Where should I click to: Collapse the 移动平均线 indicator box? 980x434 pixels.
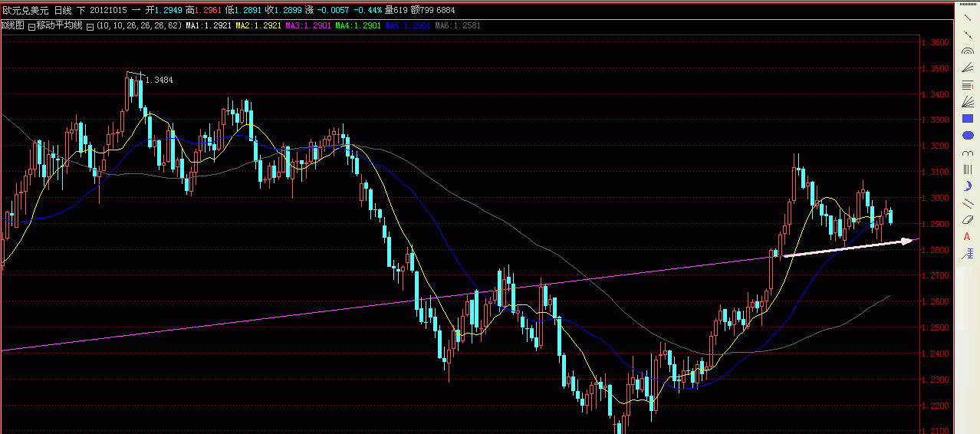(31, 25)
